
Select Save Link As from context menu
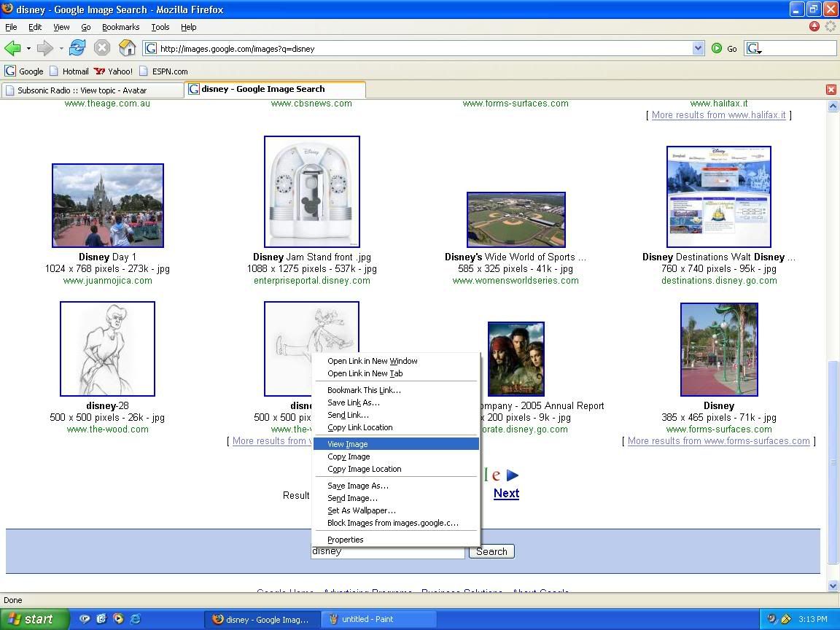click(x=396, y=402)
